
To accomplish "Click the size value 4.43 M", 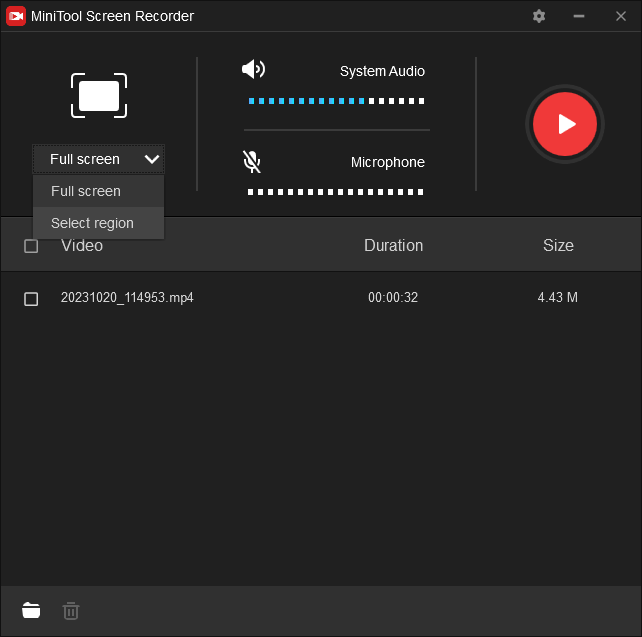I will tap(558, 297).
